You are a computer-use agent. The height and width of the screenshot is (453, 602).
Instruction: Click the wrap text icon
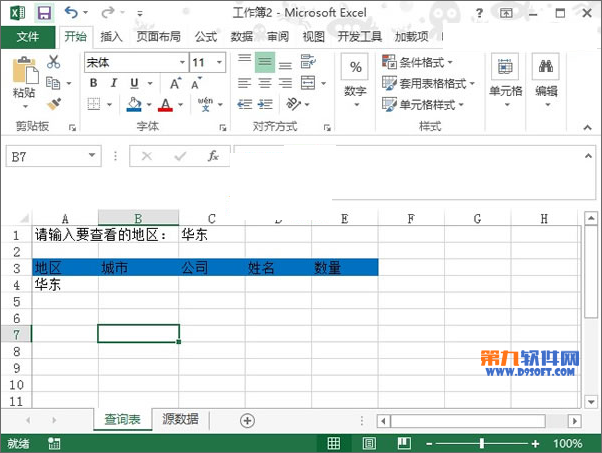click(x=308, y=61)
